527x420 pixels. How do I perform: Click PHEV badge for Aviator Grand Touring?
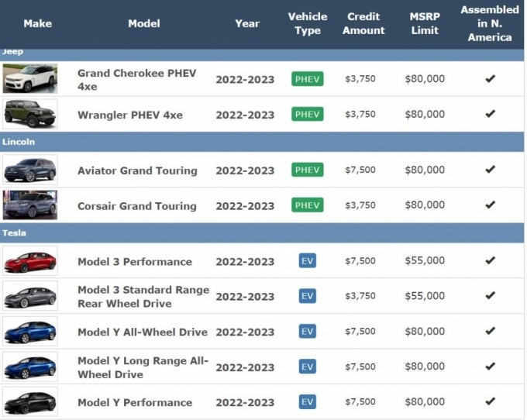click(307, 170)
